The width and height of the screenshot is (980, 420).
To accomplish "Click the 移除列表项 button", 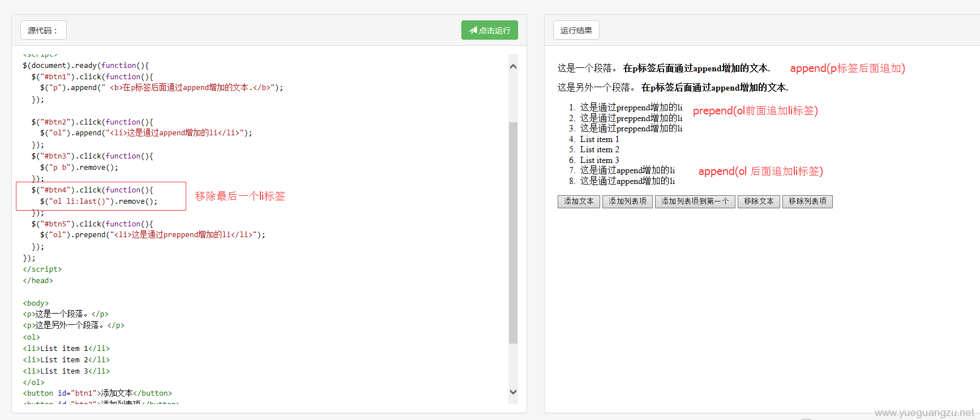I will coord(807,202).
